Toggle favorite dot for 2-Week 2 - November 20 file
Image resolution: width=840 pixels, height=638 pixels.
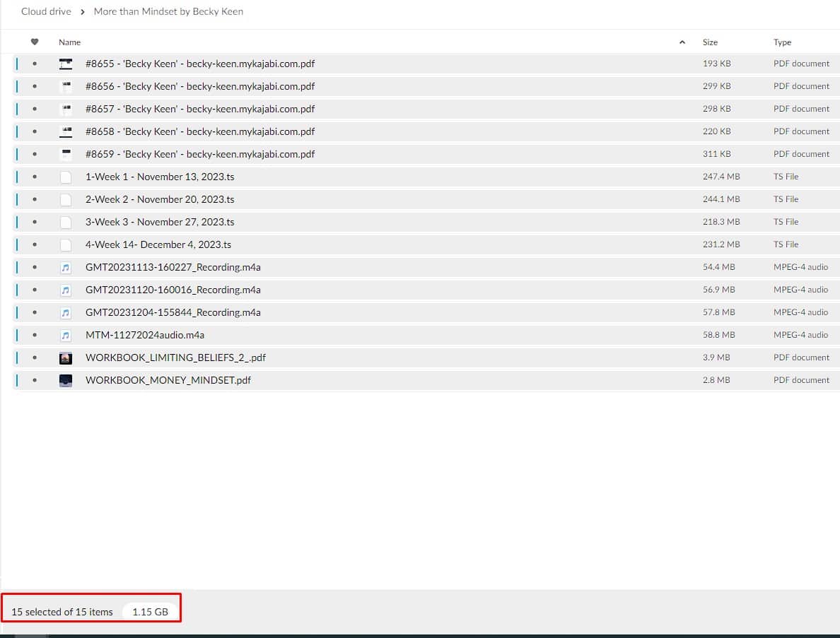click(35, 199)
